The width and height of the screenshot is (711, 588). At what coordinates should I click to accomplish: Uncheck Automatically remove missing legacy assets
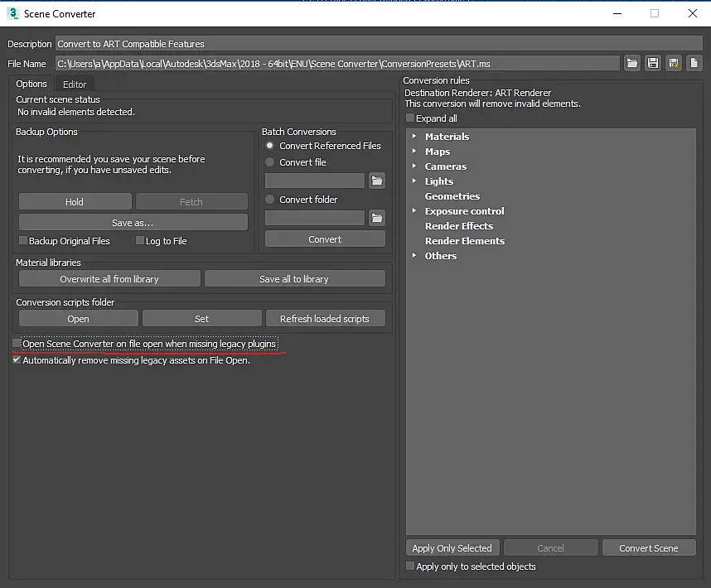17,359
